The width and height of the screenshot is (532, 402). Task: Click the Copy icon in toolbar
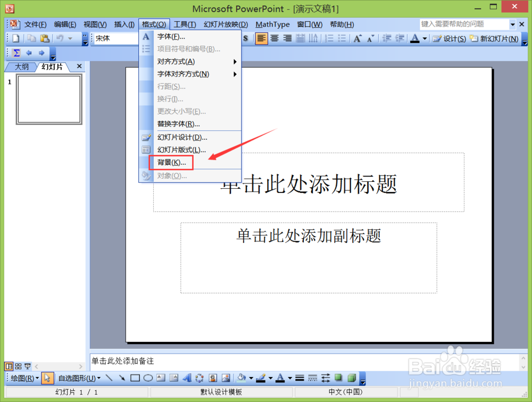coord(31,38)
